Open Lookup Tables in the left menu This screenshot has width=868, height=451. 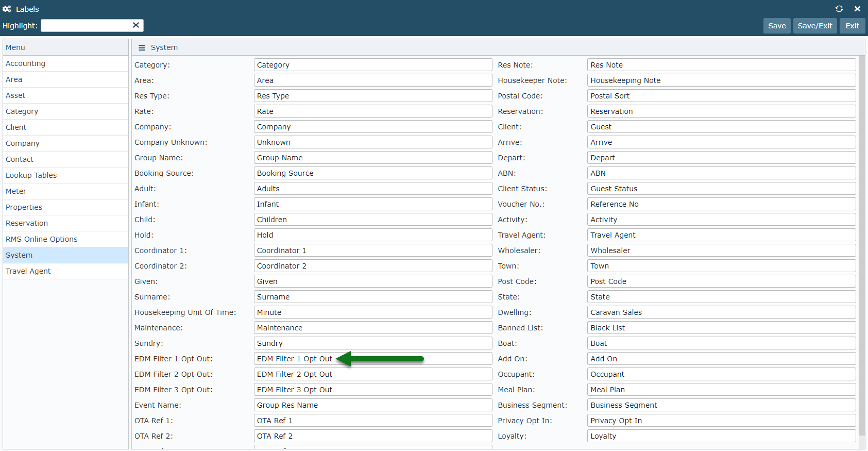65,175
